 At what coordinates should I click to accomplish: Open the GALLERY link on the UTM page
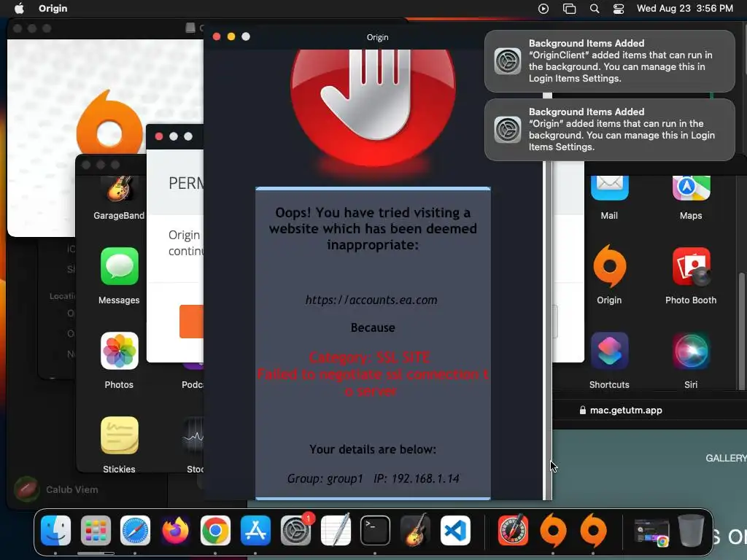[726, 458]
